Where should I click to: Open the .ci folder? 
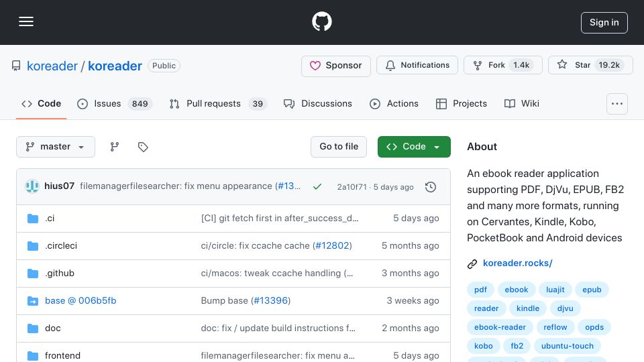50,219
